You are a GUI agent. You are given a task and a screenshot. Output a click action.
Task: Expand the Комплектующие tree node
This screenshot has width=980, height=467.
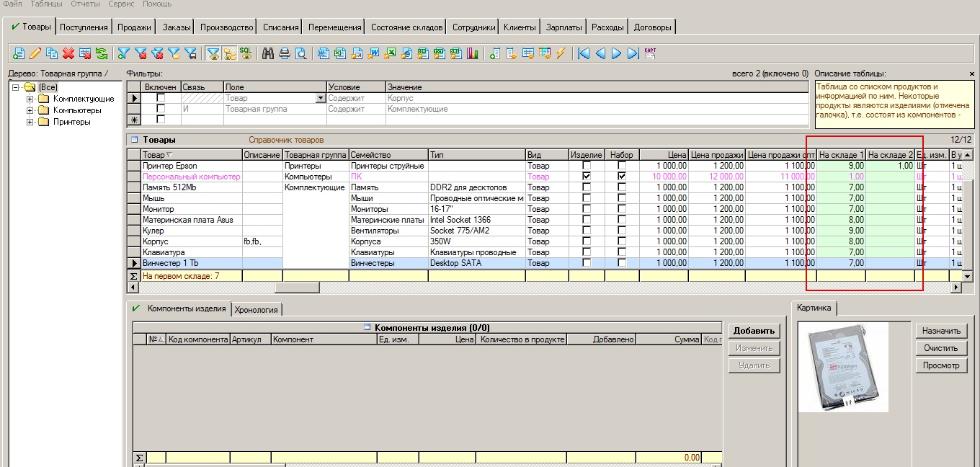[x=30, y=99]
